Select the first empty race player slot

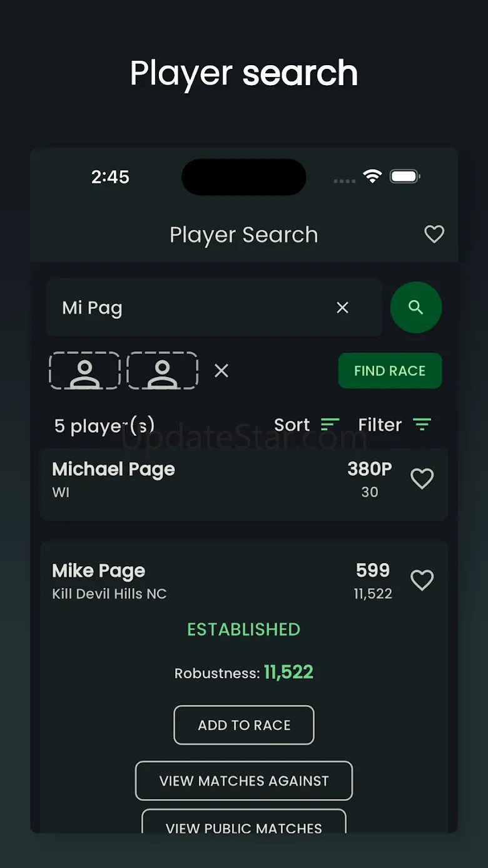(84, 371)
